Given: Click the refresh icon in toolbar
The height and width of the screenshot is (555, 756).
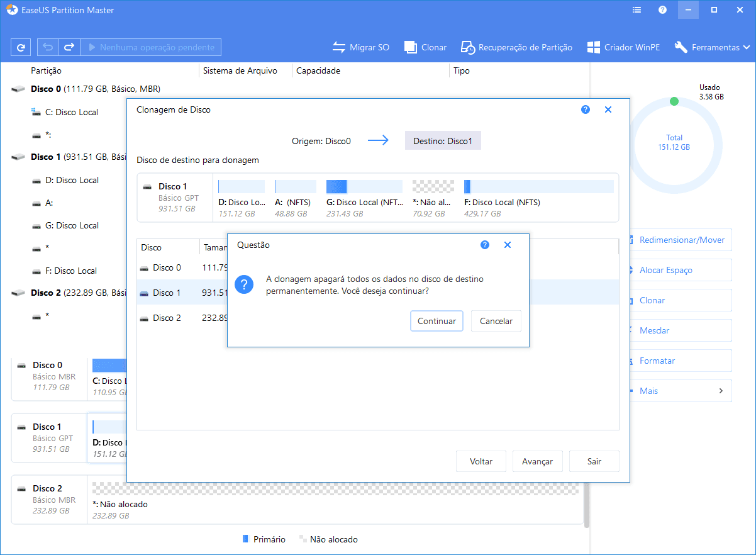Looking at the screenshot, I should click(x=21, y=47).
